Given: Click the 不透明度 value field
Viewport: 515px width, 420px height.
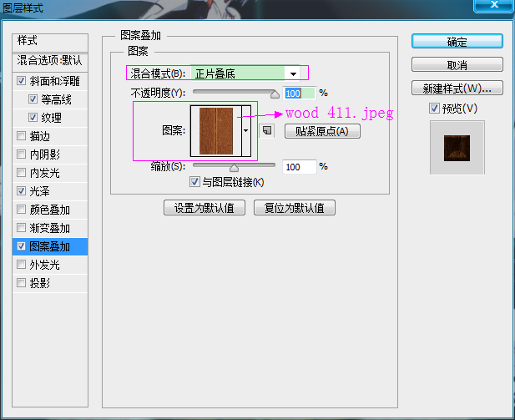Looking at the screenshot, I should pyautogui.click(x=299, y=94).
